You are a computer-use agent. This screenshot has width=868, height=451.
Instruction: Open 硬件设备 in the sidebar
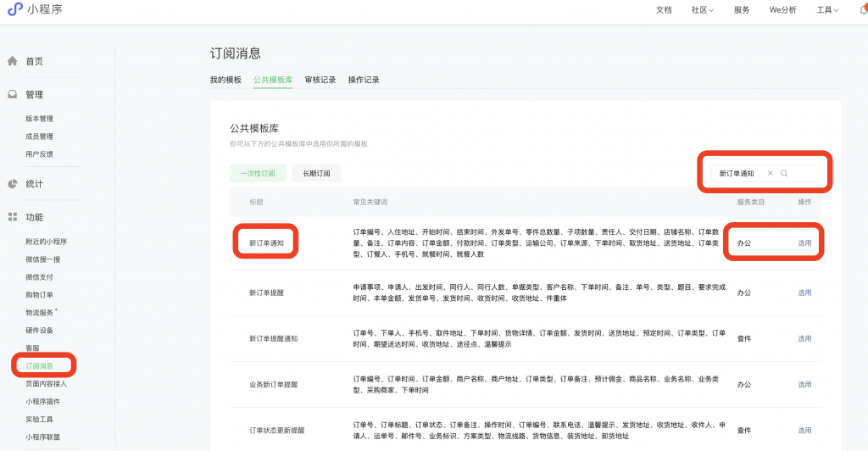pos(39,331)
